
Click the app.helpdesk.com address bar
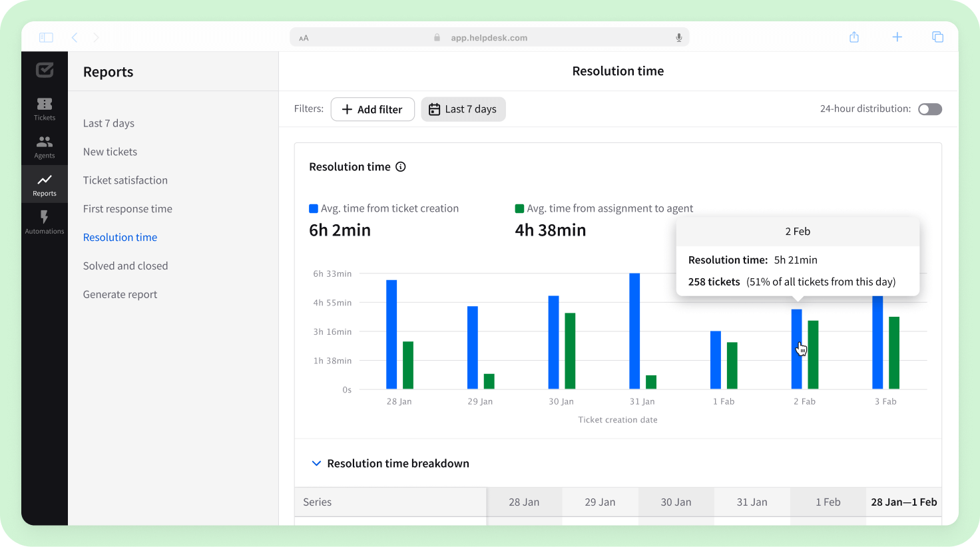[489, 37]
